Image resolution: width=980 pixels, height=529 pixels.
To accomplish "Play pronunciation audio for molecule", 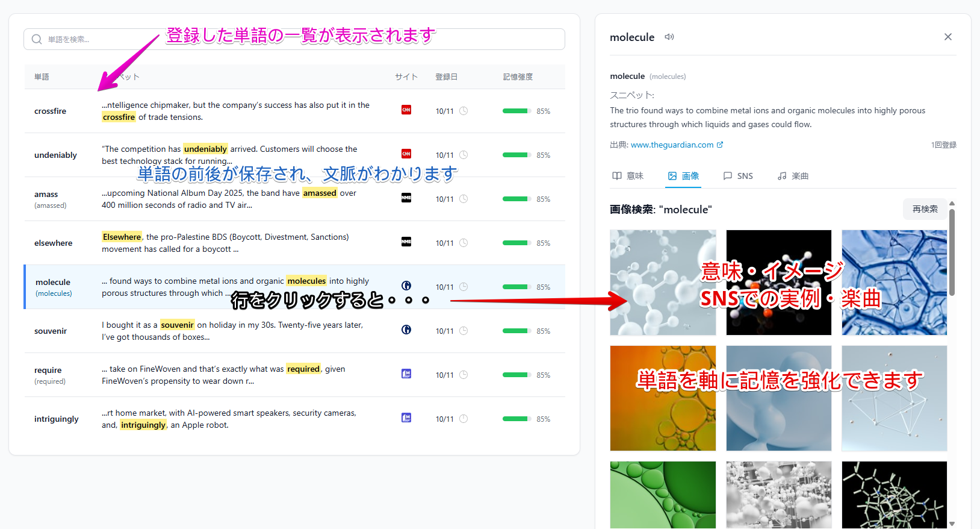I will click(x=669, y=37).
